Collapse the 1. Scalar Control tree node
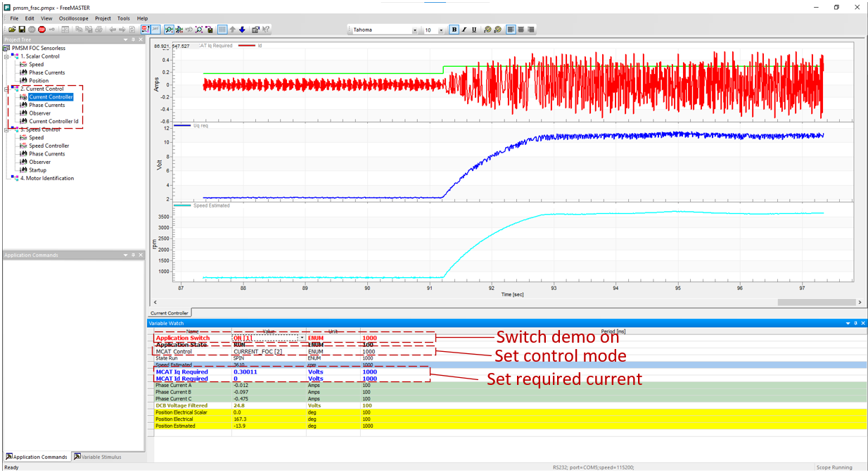868x475 pixels. coord(6,56)
